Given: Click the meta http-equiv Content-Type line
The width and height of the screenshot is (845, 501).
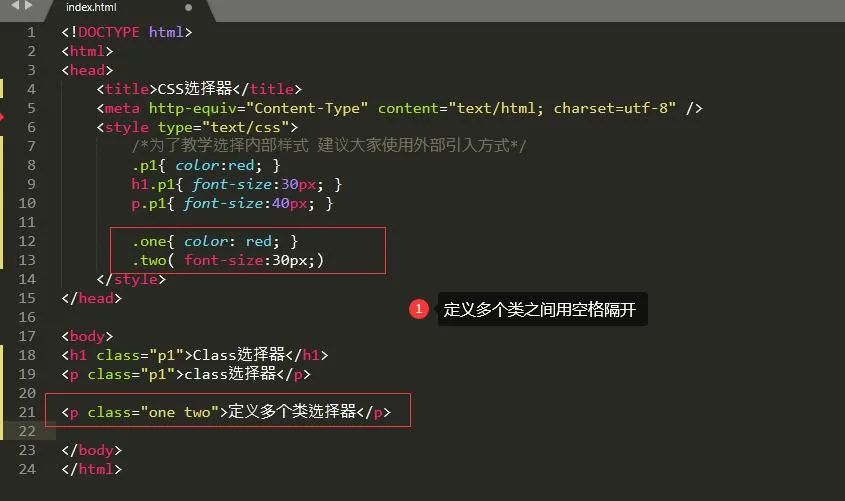Looking at the screenshot, I should (x=399, y=108).
